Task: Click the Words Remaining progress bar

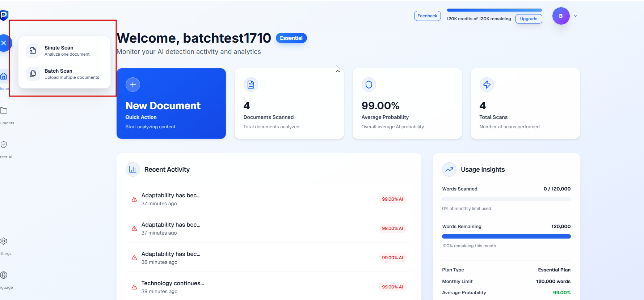Action: coord(506,236)
